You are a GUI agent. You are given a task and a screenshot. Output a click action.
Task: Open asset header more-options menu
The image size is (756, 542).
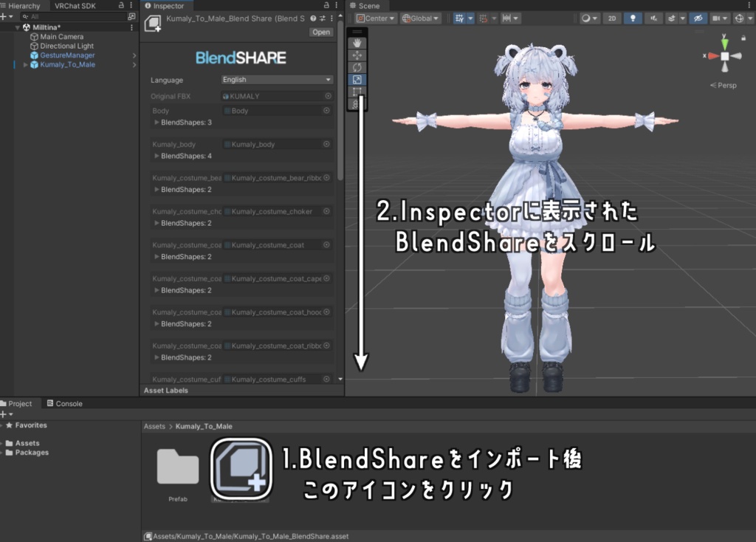point(331,18)
